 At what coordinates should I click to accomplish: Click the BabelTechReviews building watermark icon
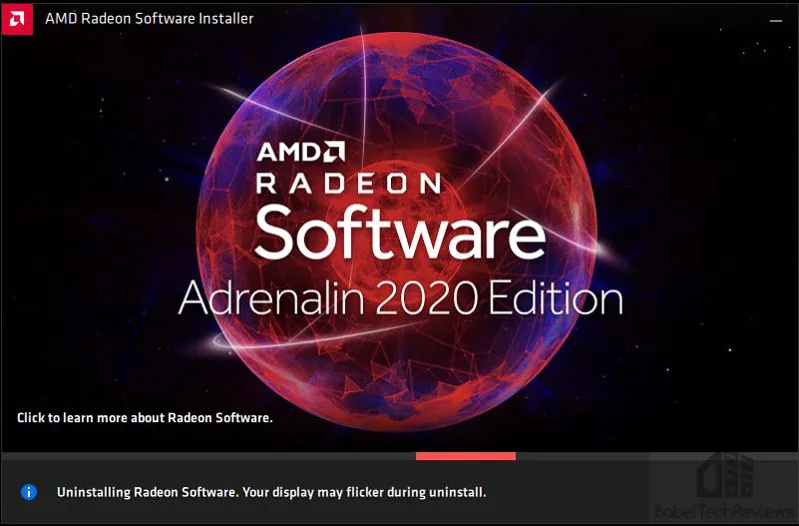[725, 475]
